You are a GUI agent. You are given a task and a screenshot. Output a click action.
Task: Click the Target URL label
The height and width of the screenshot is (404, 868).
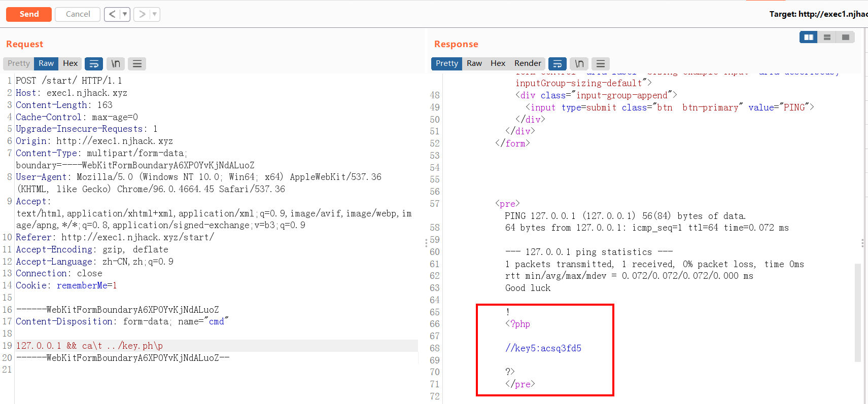click(x=818, y=14)
